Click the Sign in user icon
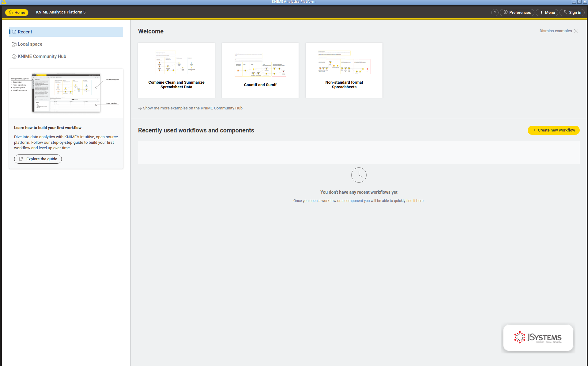 565,12
